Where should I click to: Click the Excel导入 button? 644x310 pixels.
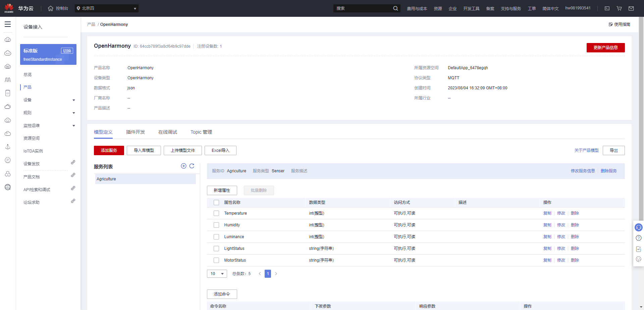(x=220, y=150)
